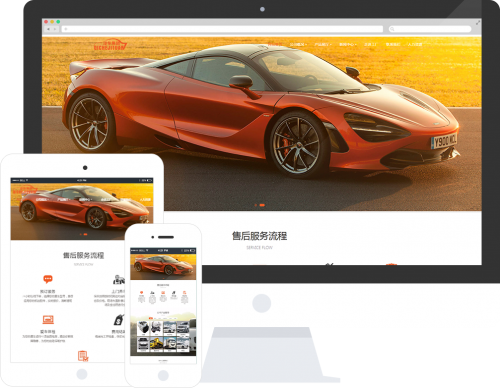The height and width of the screenshot is (388, 500).
Task: Click the browser search field with magnifier
Action: (x=430, y=29)
